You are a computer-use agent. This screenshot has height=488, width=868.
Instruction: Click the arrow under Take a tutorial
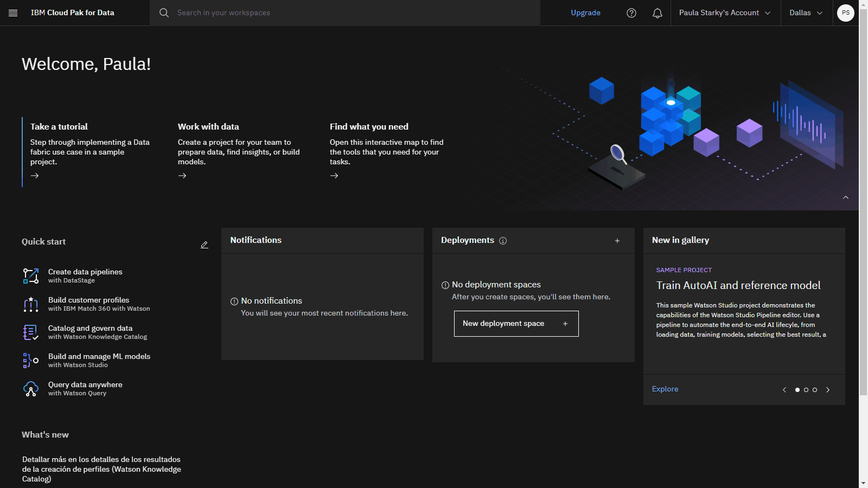pos(35,176)
